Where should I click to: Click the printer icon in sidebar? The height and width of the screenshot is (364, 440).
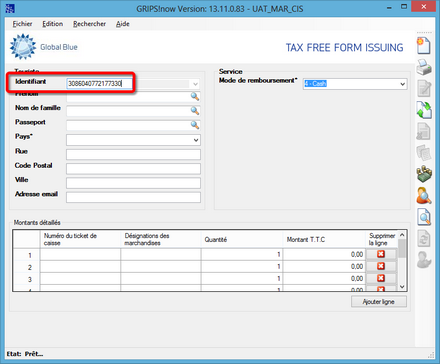tap(424, 67)
